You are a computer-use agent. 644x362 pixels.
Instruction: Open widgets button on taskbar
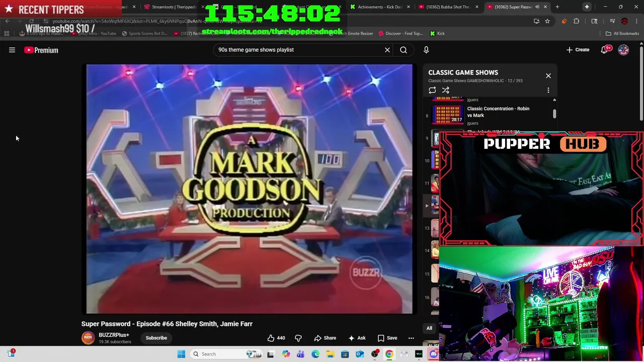(x=11, y=353)
